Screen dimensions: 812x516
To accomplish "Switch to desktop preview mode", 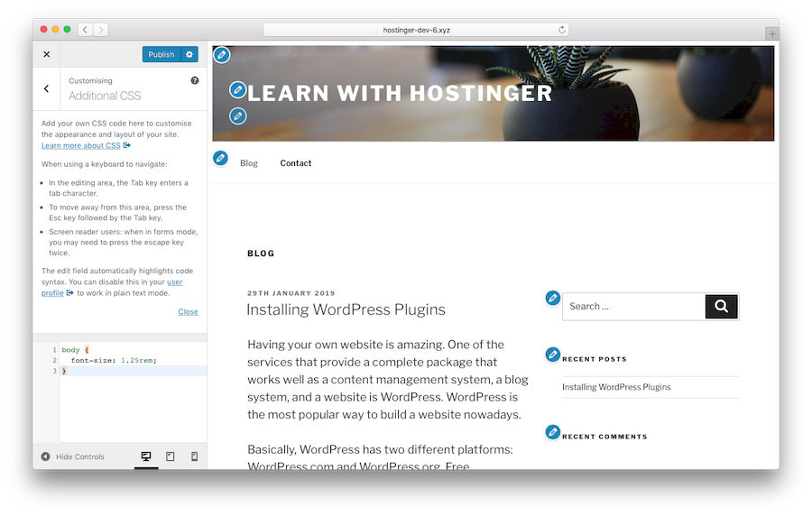I will pyautogui.click(x=146, y=456).
